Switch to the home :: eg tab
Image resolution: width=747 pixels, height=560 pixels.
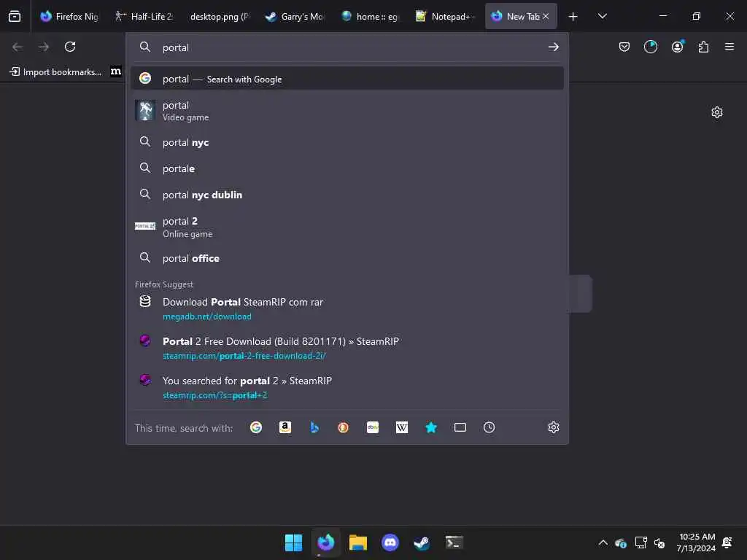coord(370,16)
